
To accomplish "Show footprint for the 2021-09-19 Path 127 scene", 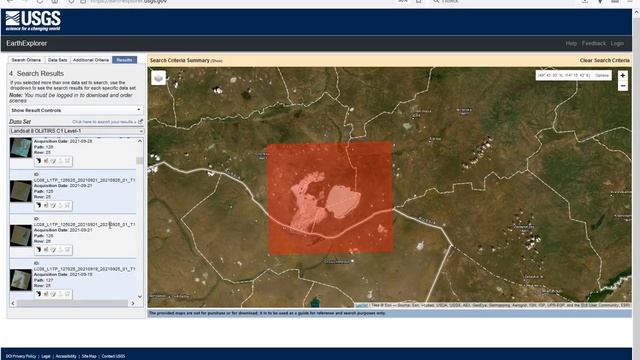I will pos(38,294).
